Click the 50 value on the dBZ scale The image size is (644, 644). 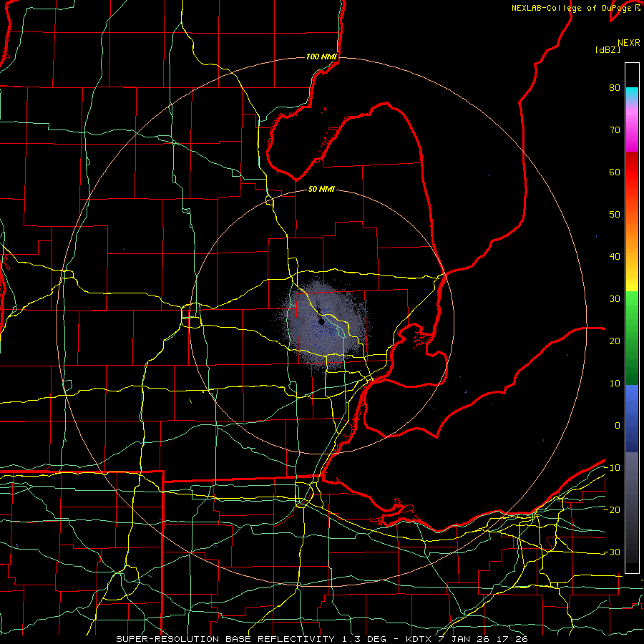tap(615, 215)
